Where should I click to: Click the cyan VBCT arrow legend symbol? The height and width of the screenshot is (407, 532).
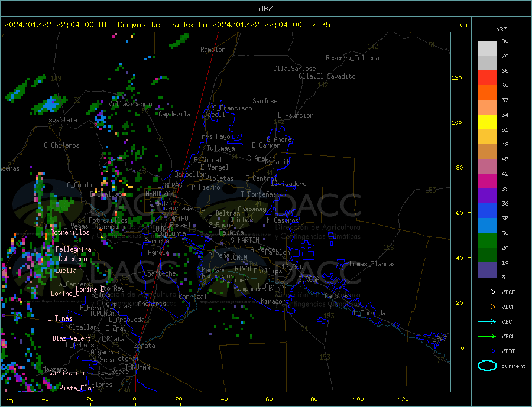487,321
